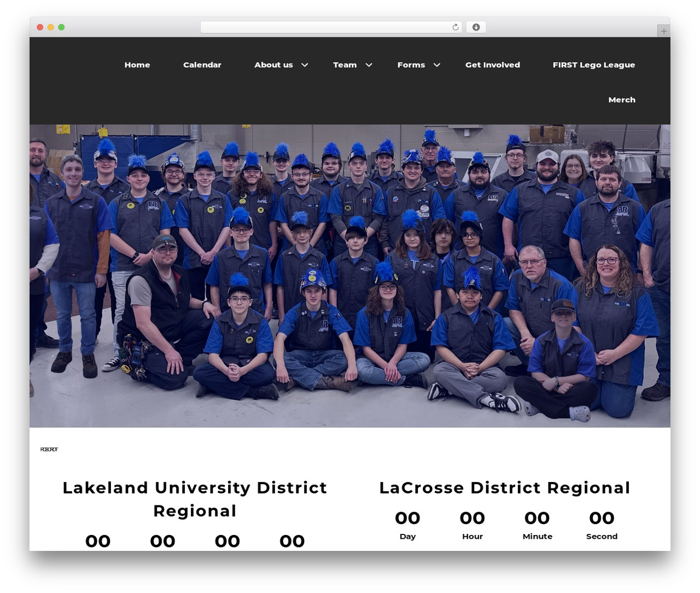Screen dimensions: 700x593
Task: Go to the Home page
Action: 137,65
